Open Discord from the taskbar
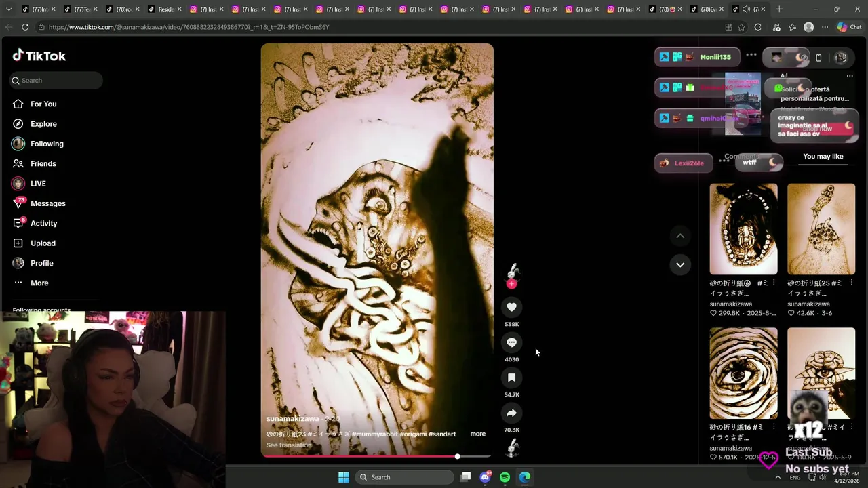 [485, 477]
